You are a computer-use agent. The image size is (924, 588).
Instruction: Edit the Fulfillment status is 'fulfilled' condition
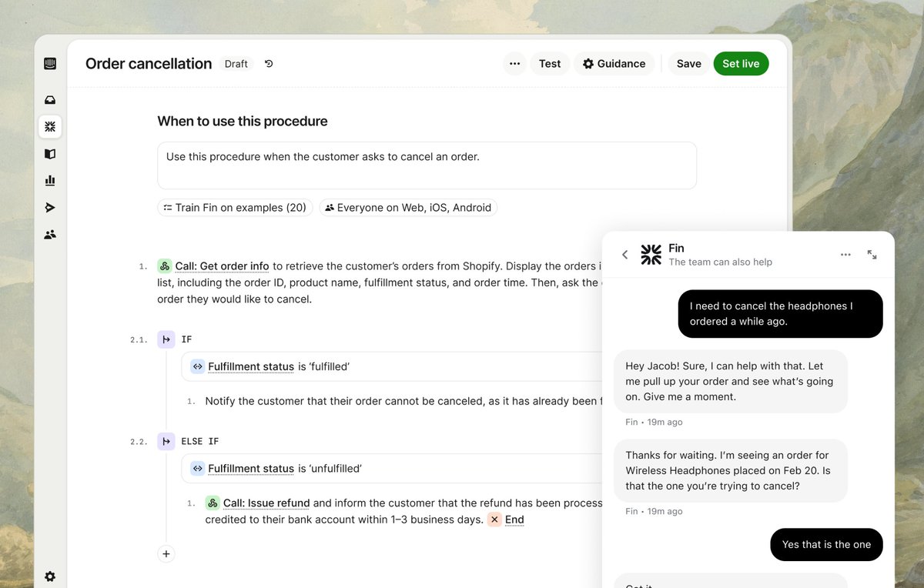[391, 366]
